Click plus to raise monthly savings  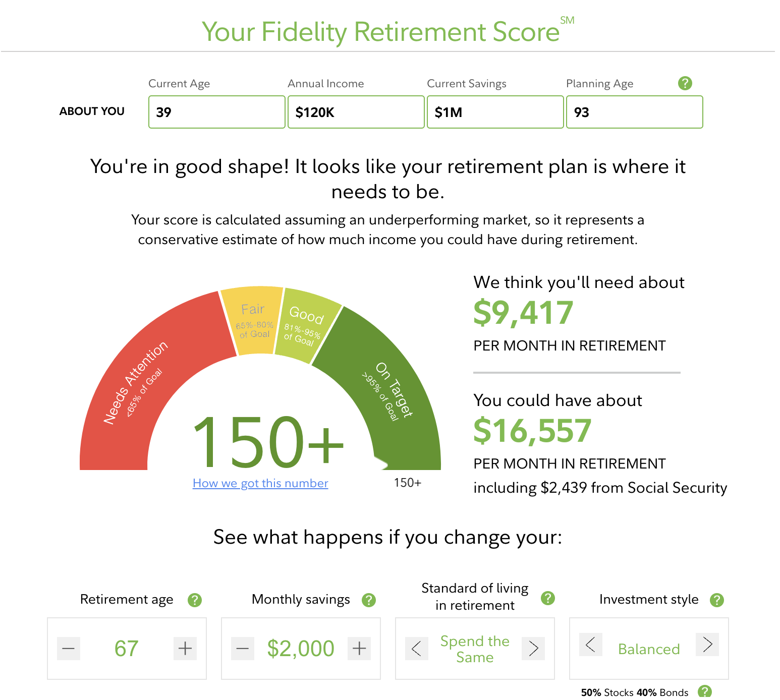tap(359, 649)
